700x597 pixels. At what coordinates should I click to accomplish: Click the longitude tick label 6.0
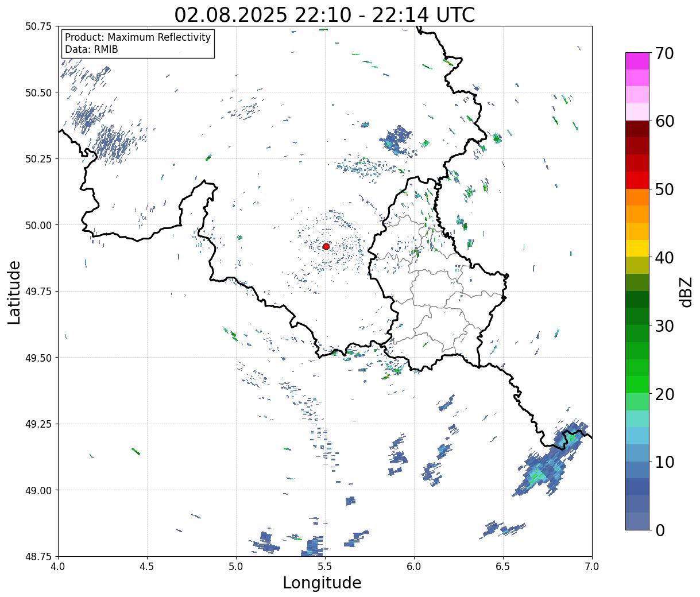pos(414,566)
